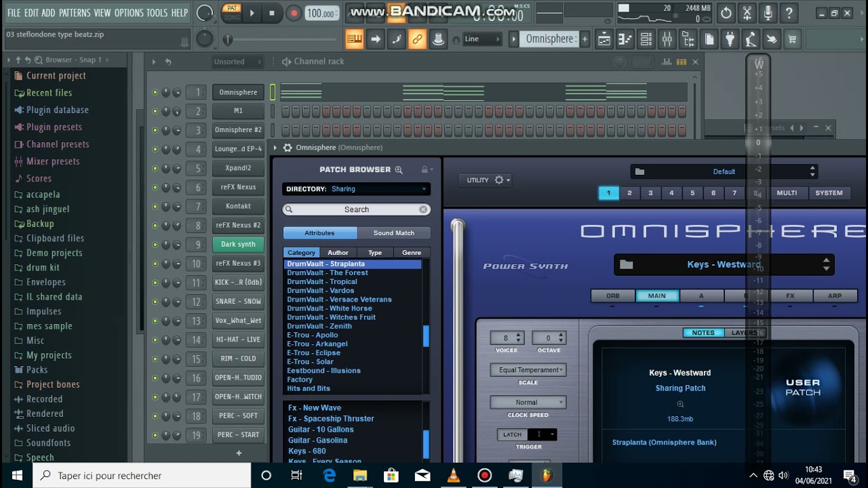Open the playlist view icon

coord(604,39)
